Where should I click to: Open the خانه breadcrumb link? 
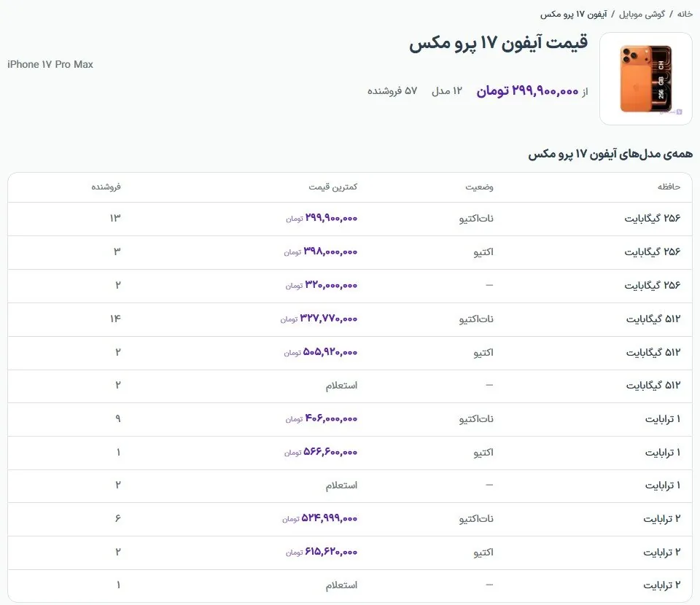tap(685, 15)
